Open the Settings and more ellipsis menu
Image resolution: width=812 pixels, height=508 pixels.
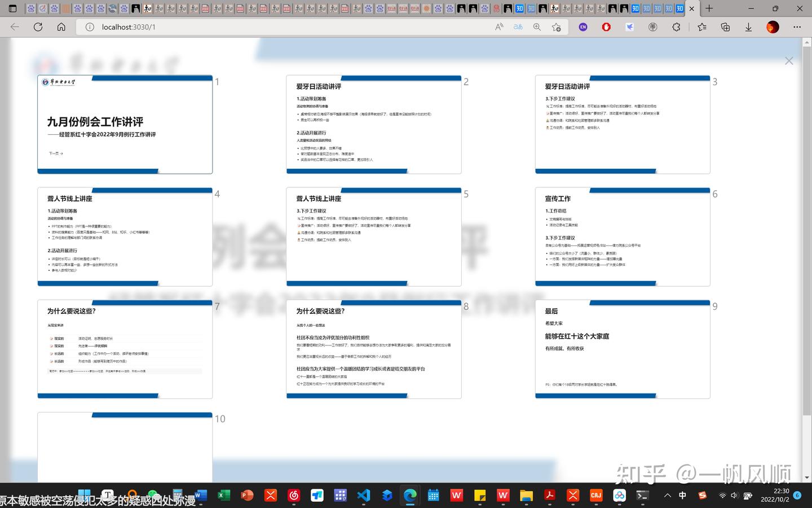tap(797, 27)
